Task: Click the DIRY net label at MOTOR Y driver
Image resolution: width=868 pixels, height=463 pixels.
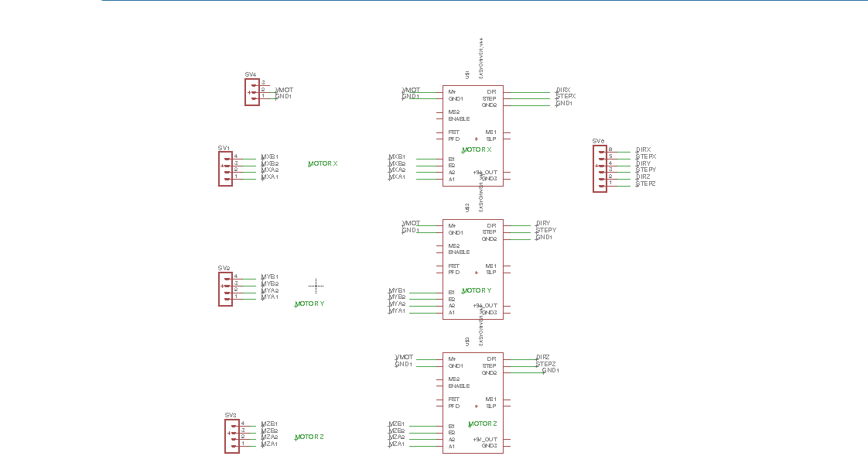Action: coord(543,223)
